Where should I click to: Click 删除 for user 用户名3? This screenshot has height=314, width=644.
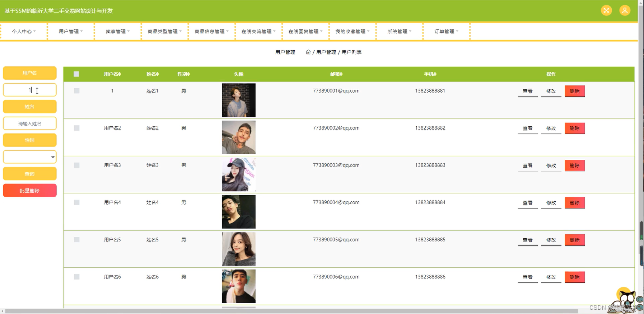click(x=575, y=165)
